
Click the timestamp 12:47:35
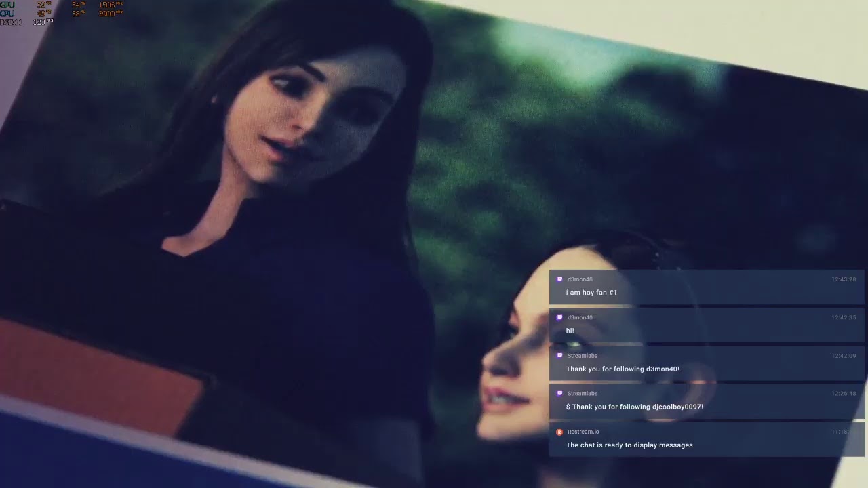844,317
